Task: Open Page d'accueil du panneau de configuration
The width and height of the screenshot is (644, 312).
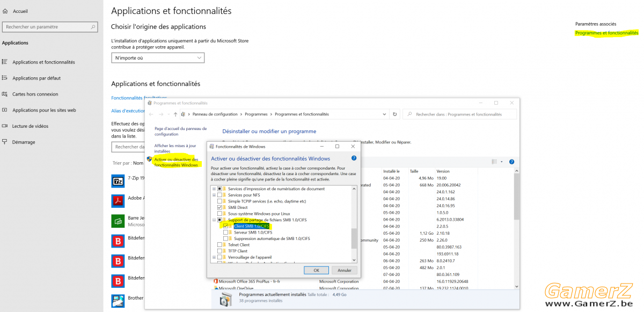Action: click(x=180, y=131)
